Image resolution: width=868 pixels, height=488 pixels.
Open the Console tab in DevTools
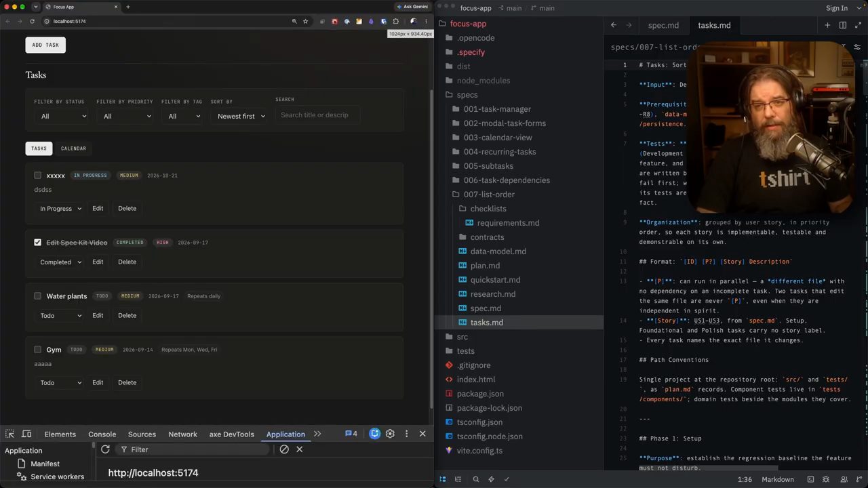(102, 434)
